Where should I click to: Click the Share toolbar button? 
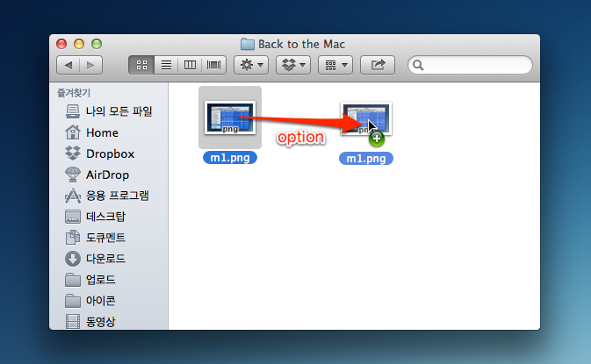tap(378, 65)
